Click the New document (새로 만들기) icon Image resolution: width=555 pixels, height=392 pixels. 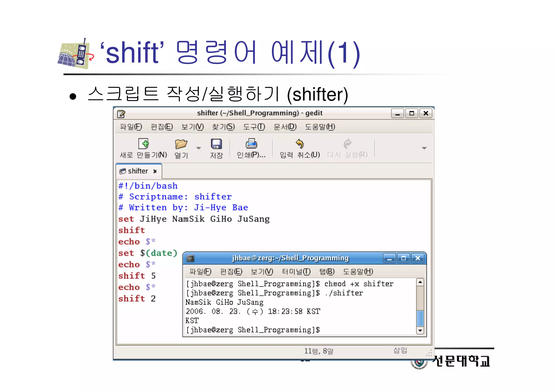coord(143,144)
